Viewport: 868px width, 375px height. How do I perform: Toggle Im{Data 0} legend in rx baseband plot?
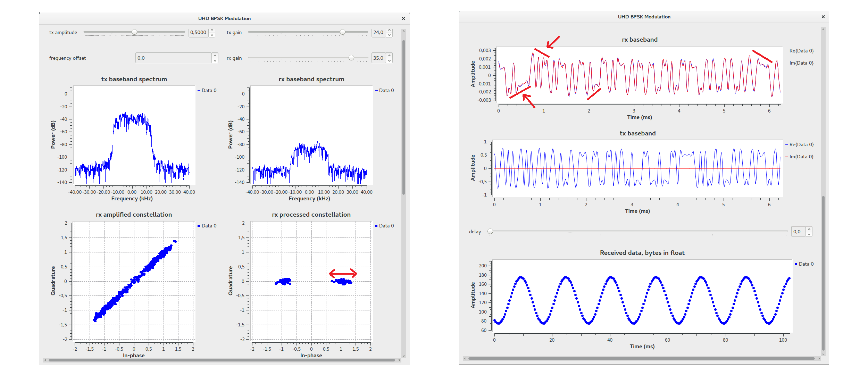click(x=800, y=63)
